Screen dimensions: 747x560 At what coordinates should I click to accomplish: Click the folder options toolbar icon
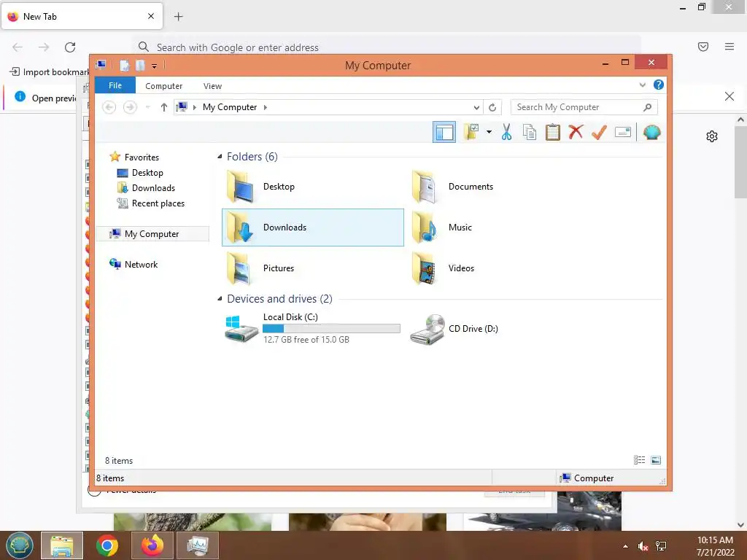(471, 133)
